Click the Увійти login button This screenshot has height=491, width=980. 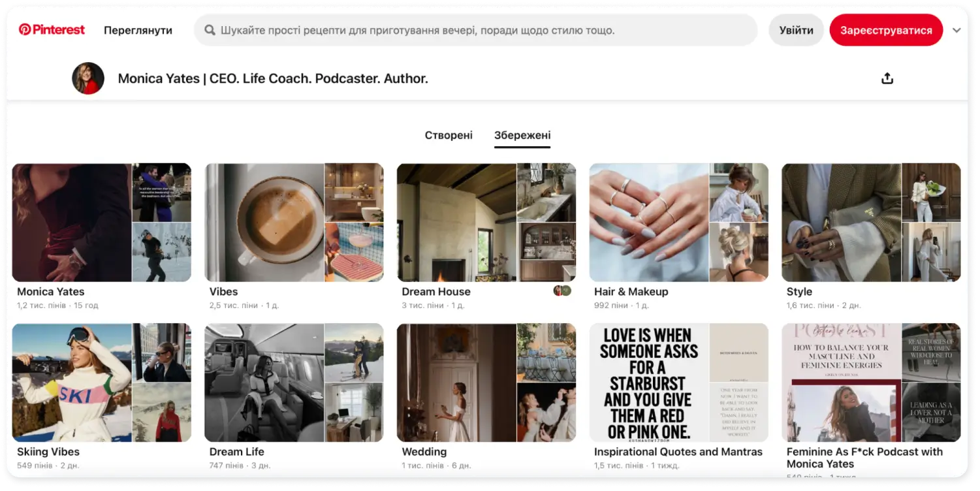797,30
